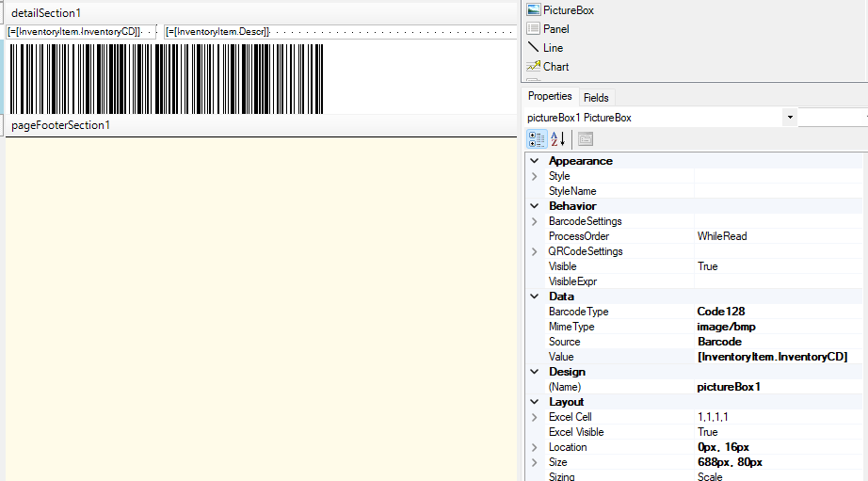Edit the (Name) pictureBox1 value
This screenshot has height=481, width=868.
click(778, 387)
